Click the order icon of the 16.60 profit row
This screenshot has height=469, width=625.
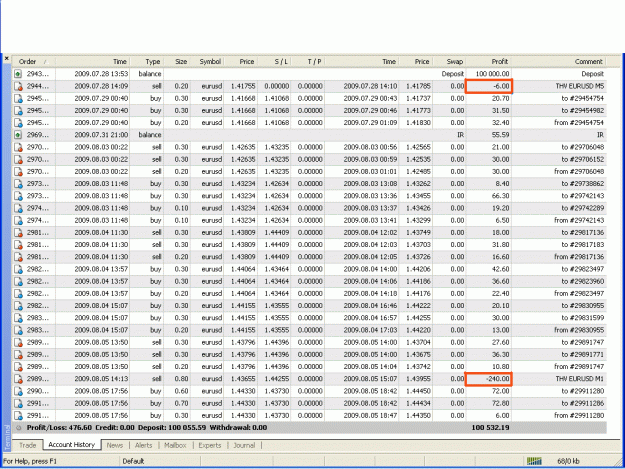(x=18, y=257)
